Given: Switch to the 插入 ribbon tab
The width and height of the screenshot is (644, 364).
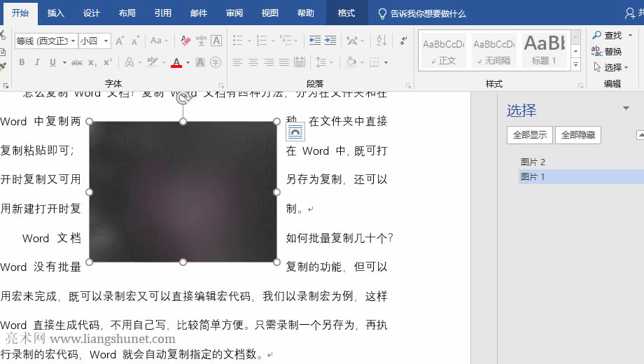Looking at the screenshot, I should [55, 13].
